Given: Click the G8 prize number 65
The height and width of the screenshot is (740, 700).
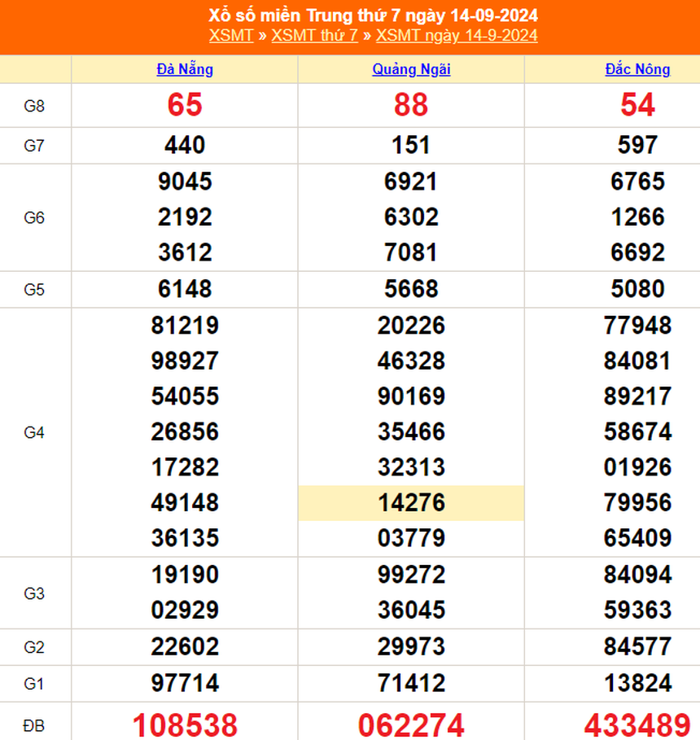Looking at the screenshot, I should [x=186, y=107].
